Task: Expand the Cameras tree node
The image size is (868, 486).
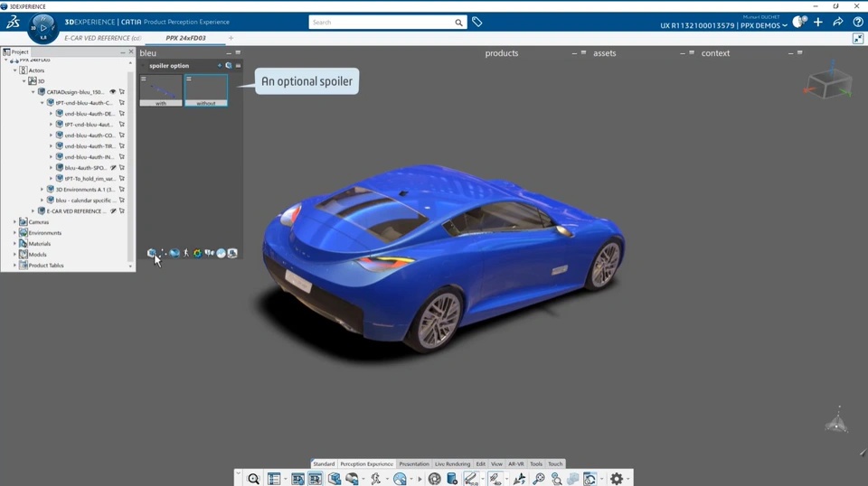Action: point(14,222)
